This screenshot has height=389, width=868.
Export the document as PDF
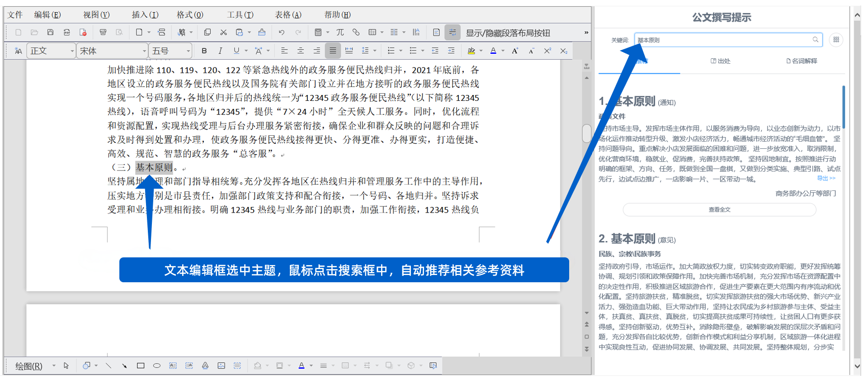67,33
